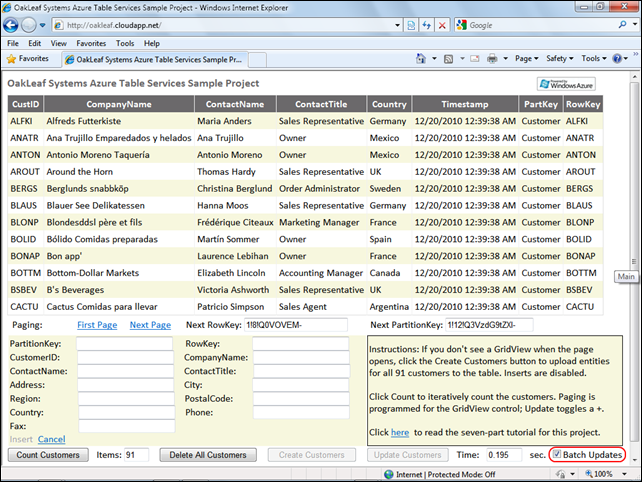
Task: Open the Page dropdown menu
Action: click(524, 59)
